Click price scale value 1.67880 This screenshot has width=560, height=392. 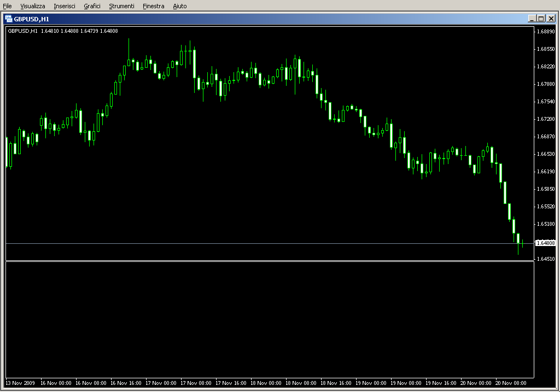tap(546, 84)
